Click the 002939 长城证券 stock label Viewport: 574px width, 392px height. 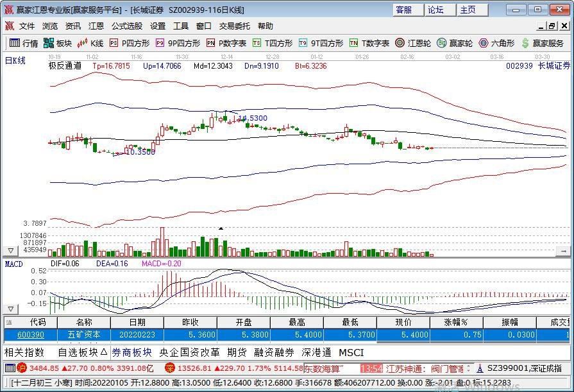click(538, 66)
